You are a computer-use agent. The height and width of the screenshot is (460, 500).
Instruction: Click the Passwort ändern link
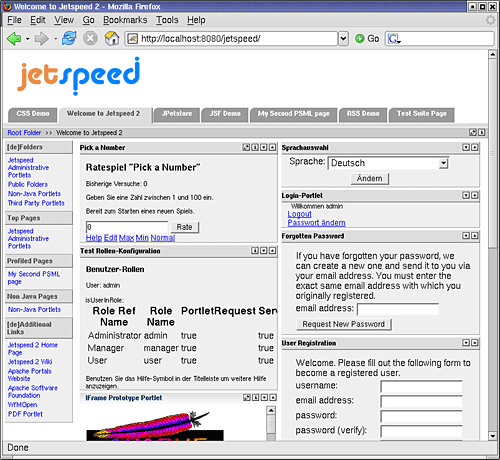pyautogui.click(x=316, y=223)
